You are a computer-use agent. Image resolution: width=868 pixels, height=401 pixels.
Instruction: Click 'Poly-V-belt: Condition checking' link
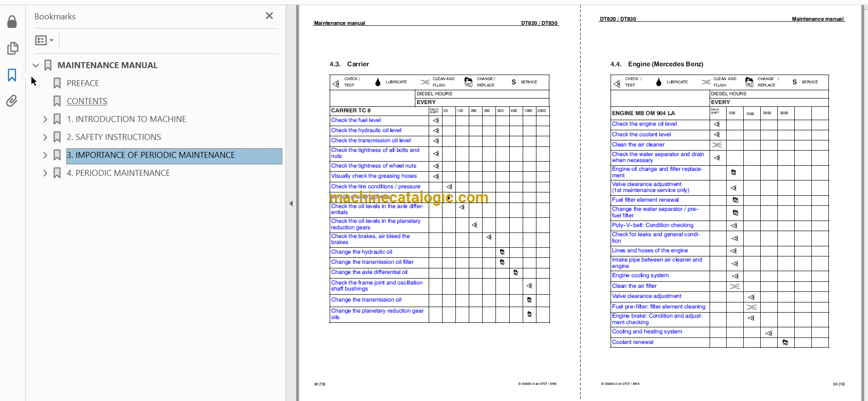(652, 225)
